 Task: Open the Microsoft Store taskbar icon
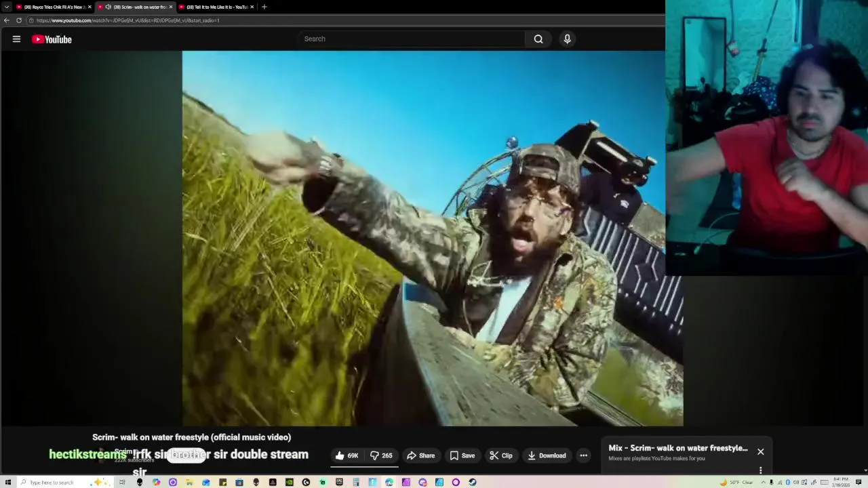pyautogui.click(x=239, y=482)
